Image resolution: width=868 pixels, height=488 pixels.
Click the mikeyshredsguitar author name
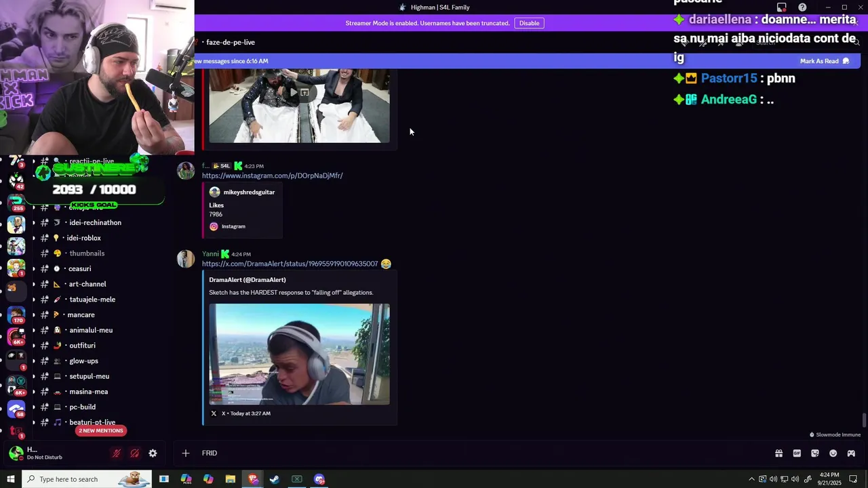[249, 192]
